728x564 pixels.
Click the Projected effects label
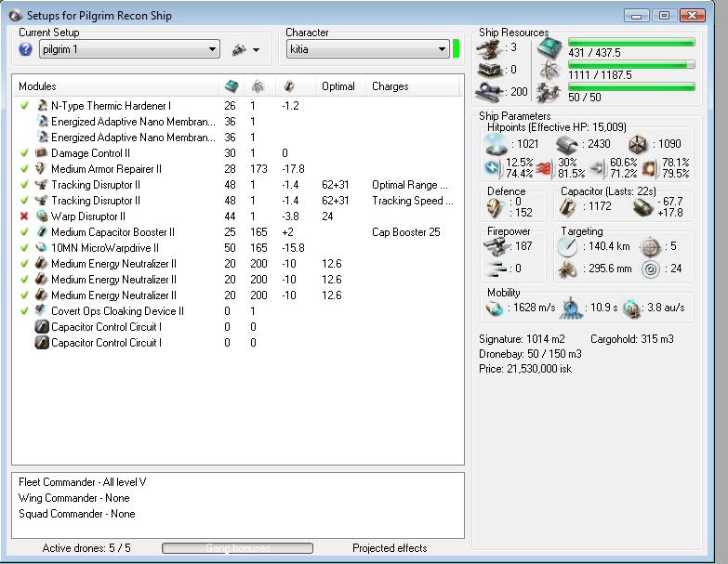[390, 548]
